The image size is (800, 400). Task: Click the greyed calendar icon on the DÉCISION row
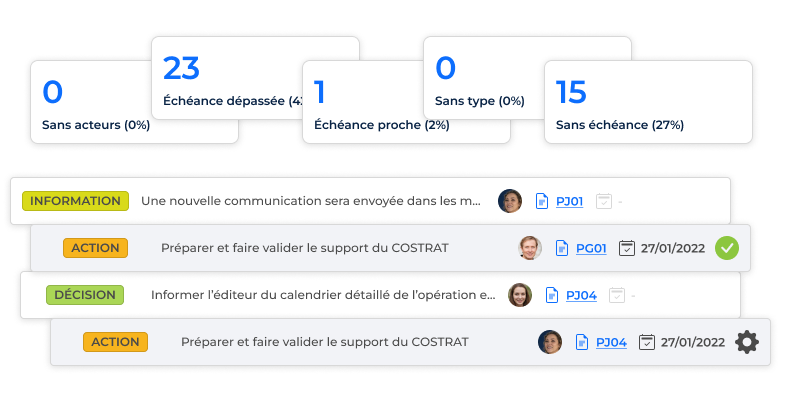click(617, 295)
